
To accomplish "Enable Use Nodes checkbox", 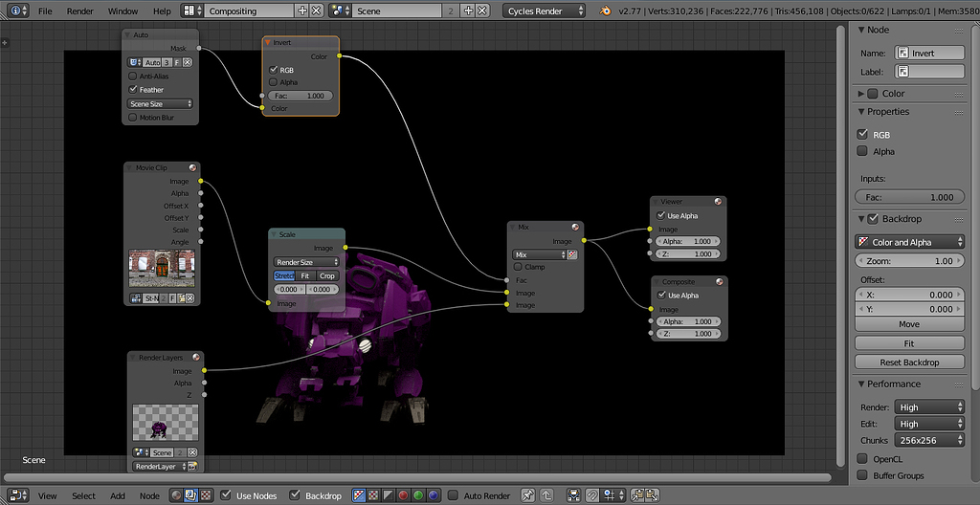I will coord(226,495).
